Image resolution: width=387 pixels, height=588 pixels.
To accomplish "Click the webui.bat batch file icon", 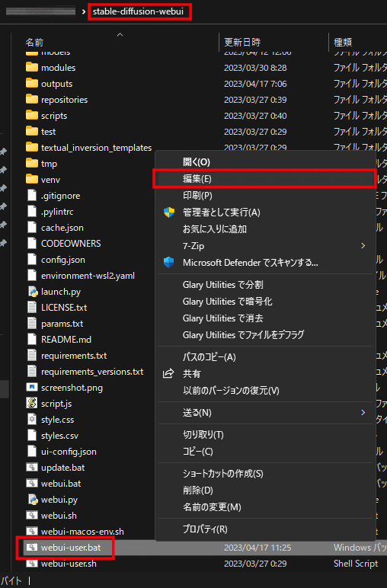I will click(32, 484).
